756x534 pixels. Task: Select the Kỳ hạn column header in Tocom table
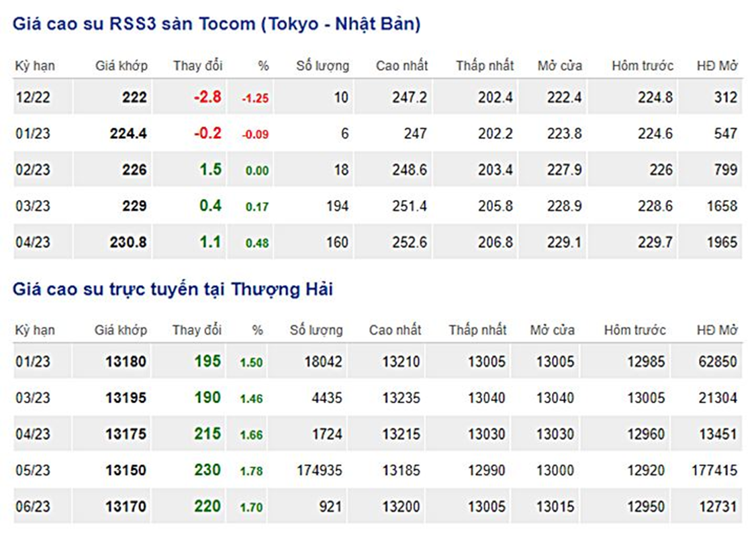pyautogui.click(x=35, y=66)
